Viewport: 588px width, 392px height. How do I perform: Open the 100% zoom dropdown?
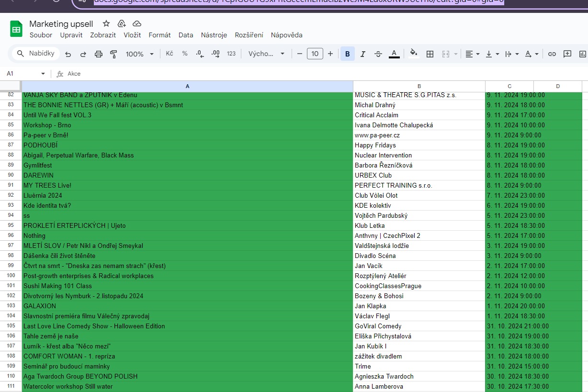[139, 54]
